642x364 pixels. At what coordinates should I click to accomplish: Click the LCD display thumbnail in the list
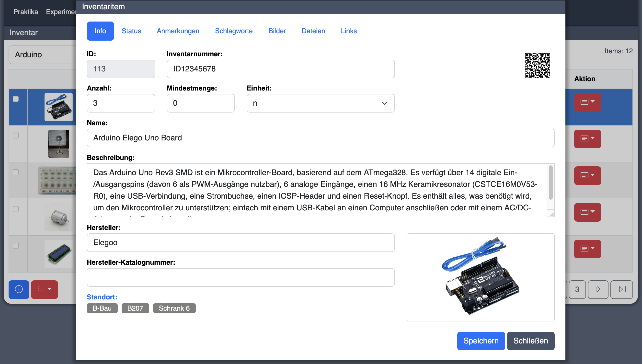click(58, 254)
